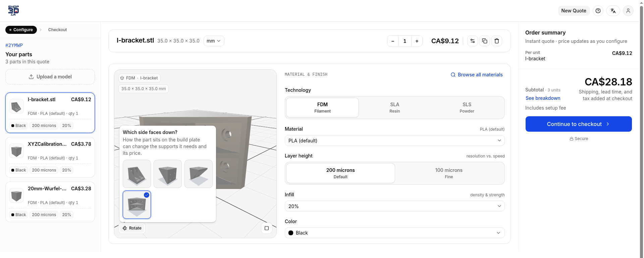This screenshot has width=644, height=258.
Task: Click Black color chip on XYZCalibration card
Action: click(x=18, y=170)
